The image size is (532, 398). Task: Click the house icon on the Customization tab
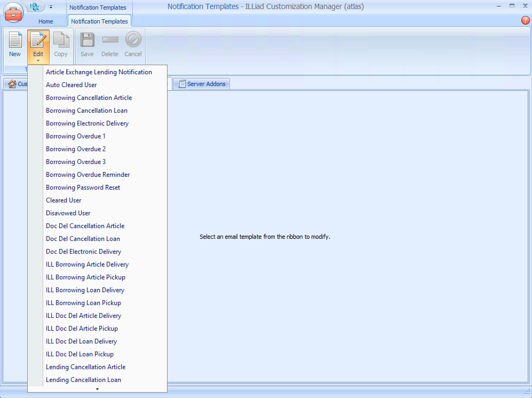coord(12,84)
